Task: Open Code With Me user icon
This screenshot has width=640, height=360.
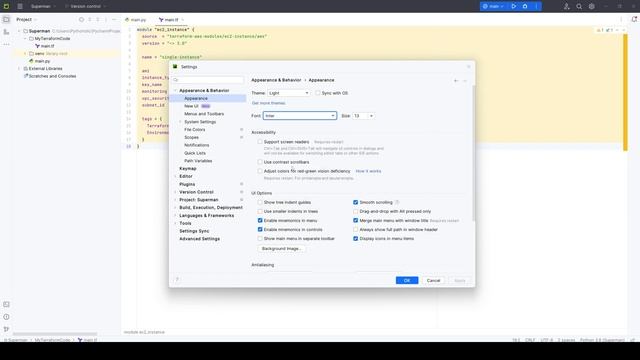Action: (567, 6)
